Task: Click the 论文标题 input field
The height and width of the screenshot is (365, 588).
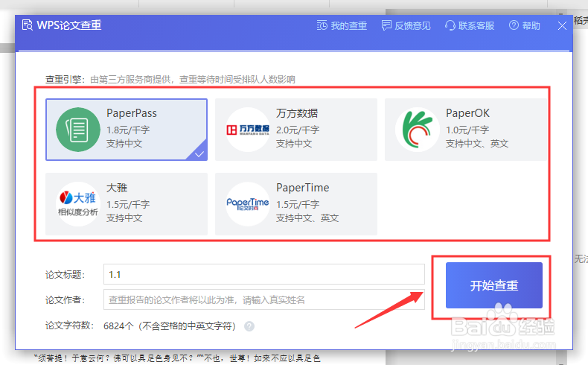Action: tap(264, 274)
